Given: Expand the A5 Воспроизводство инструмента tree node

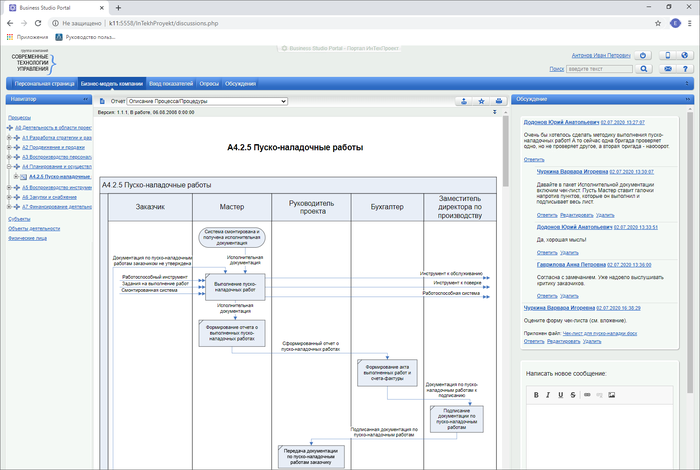Looking at the screenshot, I should pyautogui.click(x=9, y=187).
